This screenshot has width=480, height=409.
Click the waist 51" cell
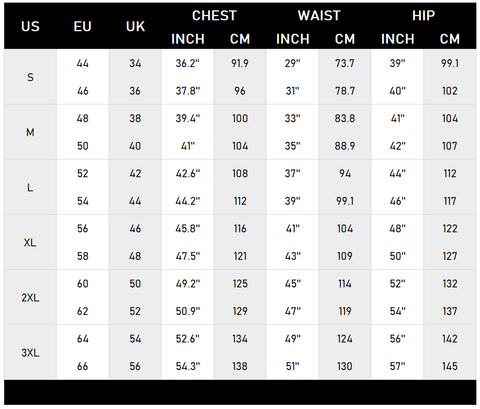[293, 366]
